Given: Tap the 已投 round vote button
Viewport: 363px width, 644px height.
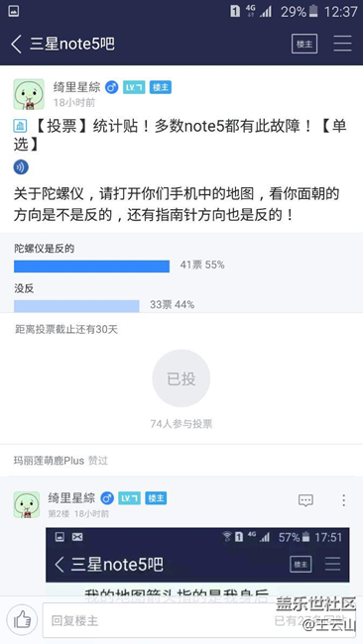Looking at the screenshot, I should pos(181,378).
